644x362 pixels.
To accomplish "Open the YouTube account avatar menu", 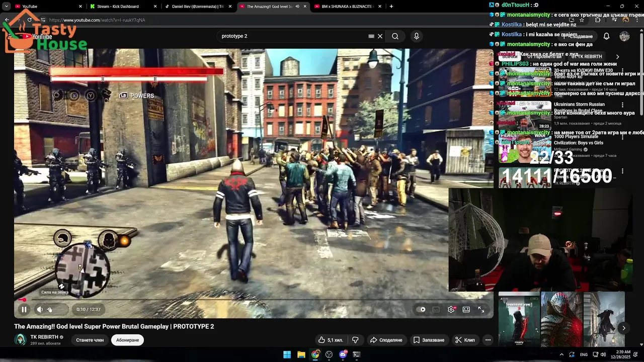I will coord(624,36).
